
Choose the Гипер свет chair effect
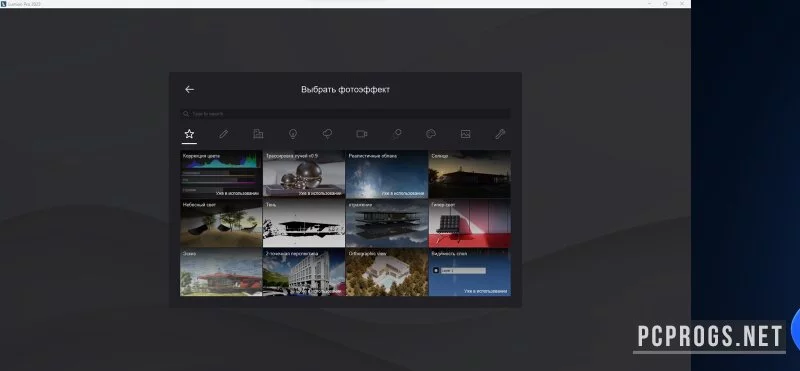469,223
